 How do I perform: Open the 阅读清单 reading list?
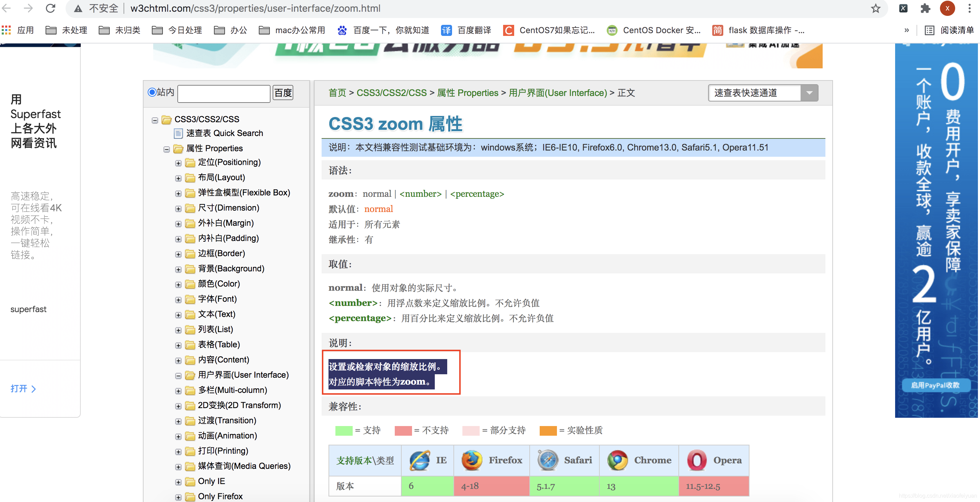[x=949, y=30]
